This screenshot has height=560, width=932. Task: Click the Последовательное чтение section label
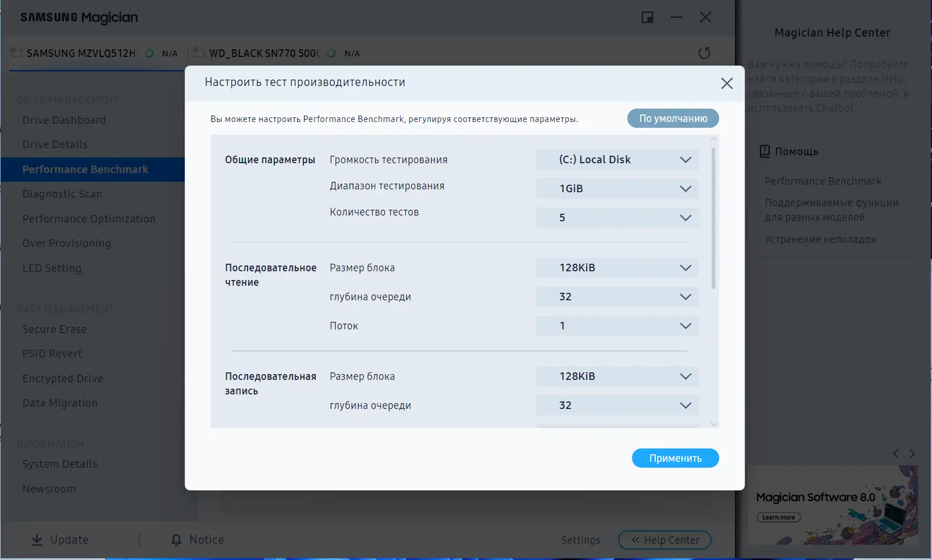[x=271, y=275]
